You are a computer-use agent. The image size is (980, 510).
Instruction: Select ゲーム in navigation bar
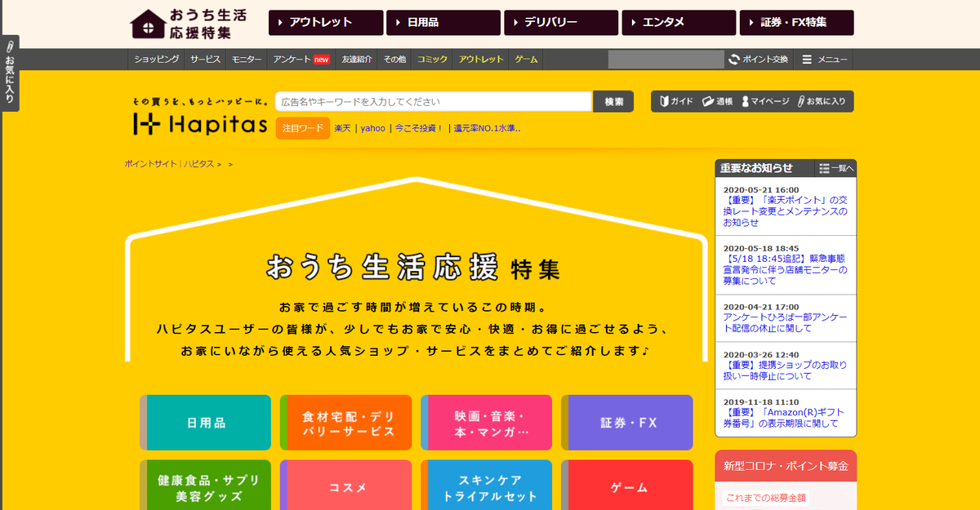[x=526, y=60]
